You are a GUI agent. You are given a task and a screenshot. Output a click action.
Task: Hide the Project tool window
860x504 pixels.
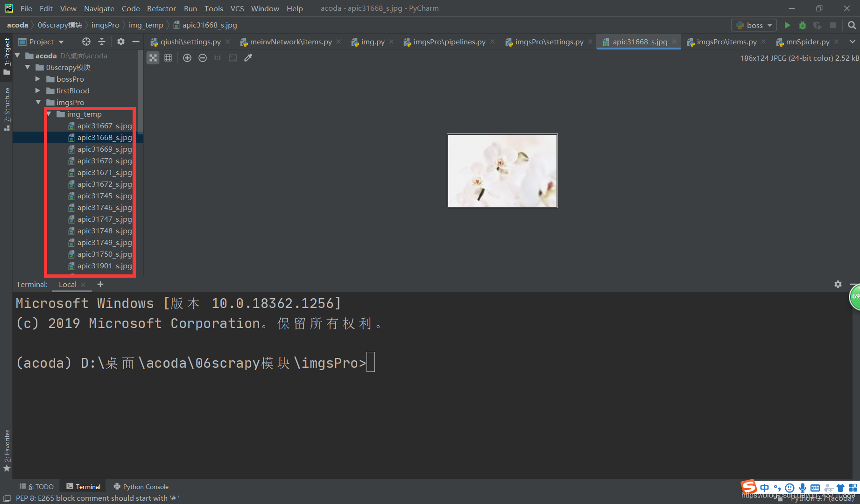pos(136,42)
